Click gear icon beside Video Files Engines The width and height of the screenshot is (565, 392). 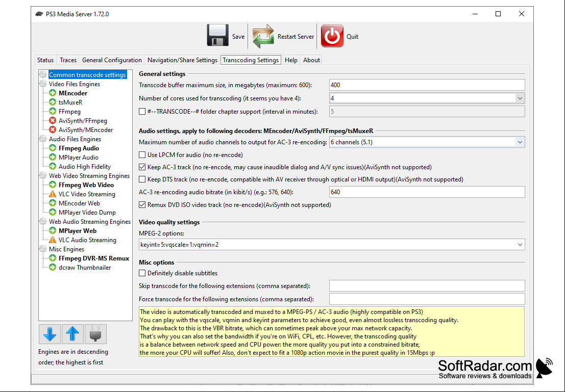[43, 84]
